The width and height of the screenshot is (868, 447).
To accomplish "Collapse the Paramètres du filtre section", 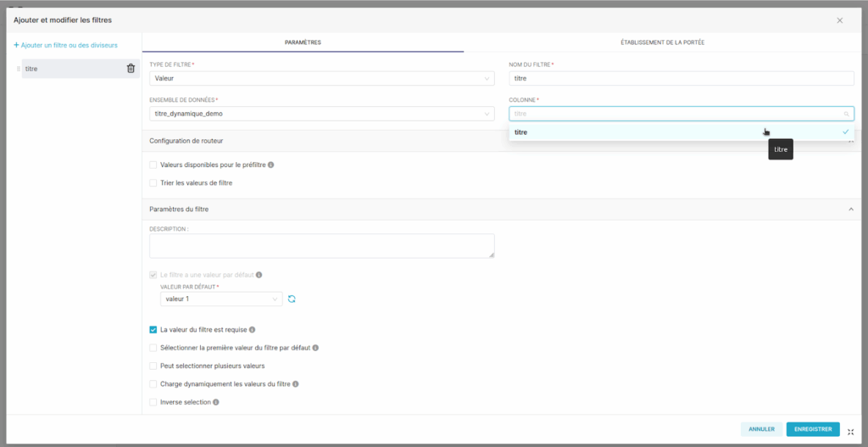I will point(850,209).
